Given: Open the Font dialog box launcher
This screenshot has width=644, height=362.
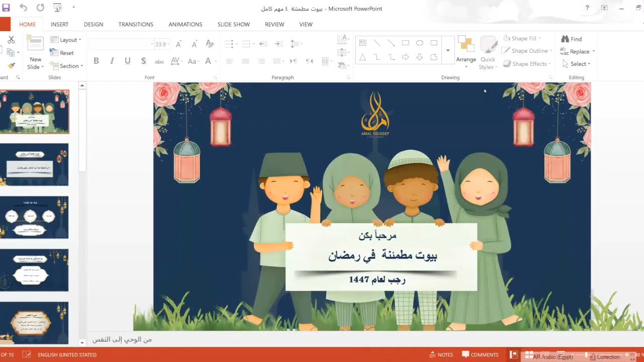Looking at the screenshot, I should pyautogui.click(x=215, y=77).
